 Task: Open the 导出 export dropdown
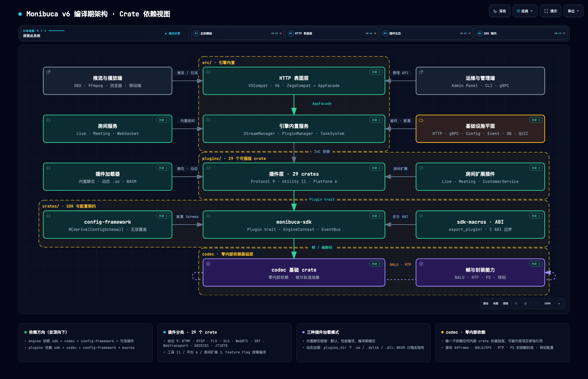coord(573,11)
